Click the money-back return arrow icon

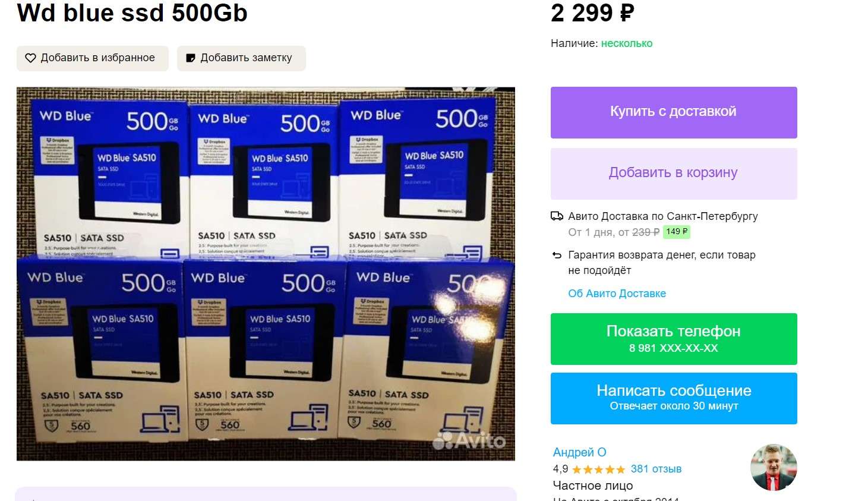tap(557, 256)
